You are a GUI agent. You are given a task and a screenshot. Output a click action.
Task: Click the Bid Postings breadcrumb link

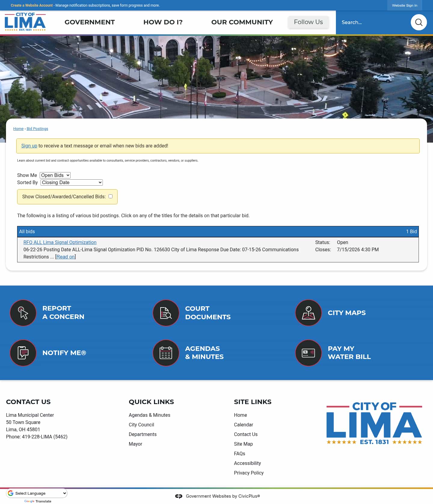37,128
